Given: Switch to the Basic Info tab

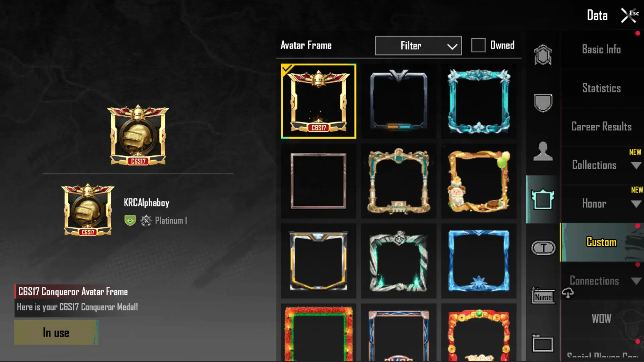Looking at the screenshot, I should 601,50.
